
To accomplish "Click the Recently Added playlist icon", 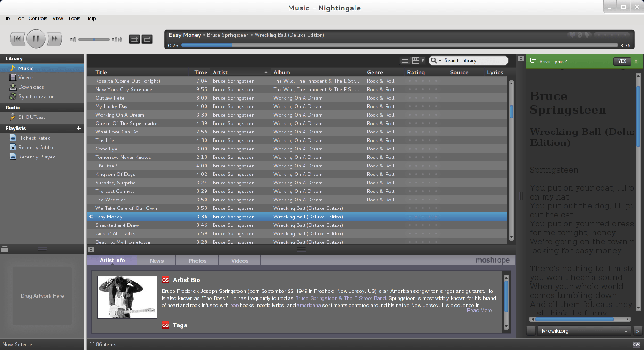I will pyautogui.click(x=13, y=148).
